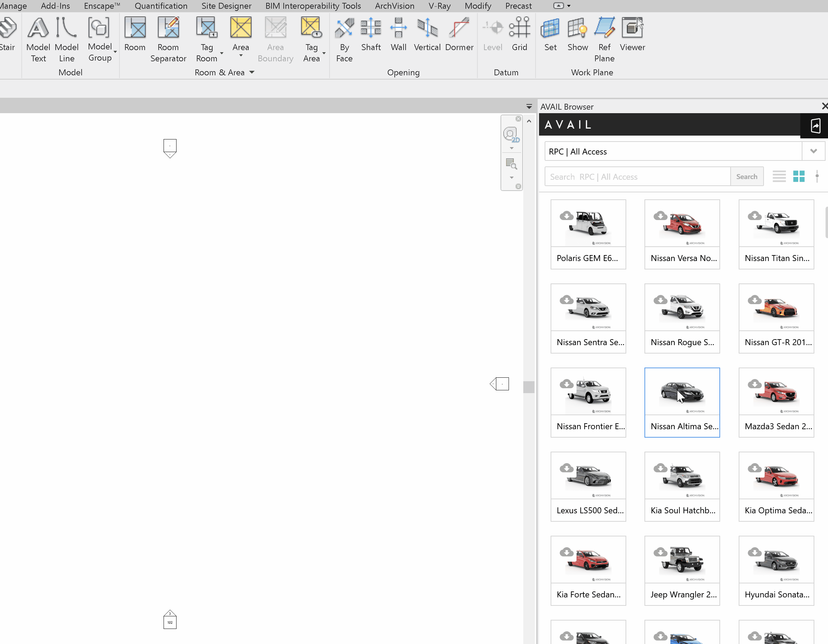Select the Kia Soul Hatchback card
The height and width of the screenshot is (644, 828).
click(682, 487)
